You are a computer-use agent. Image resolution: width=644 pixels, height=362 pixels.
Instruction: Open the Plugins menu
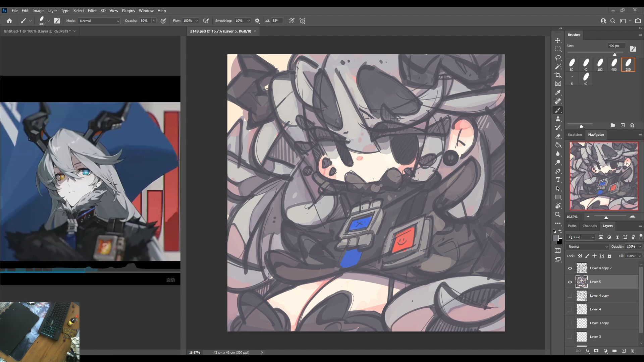pos(128,11)
